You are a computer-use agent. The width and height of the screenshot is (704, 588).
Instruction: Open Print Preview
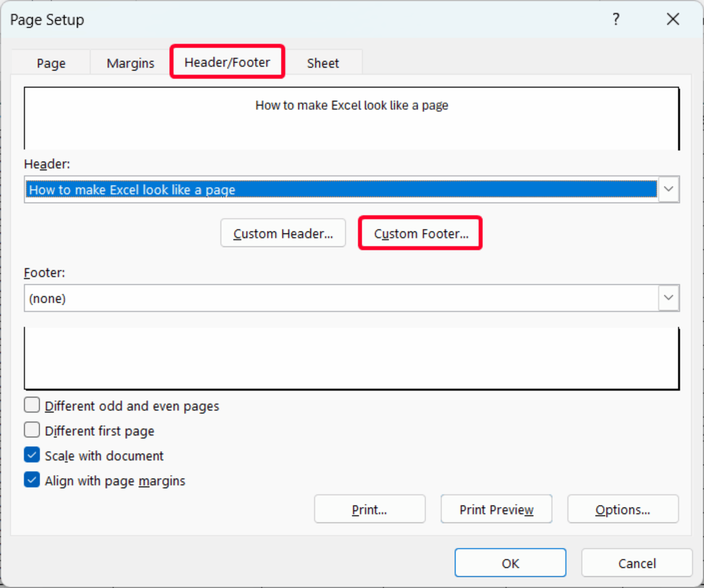click(x=496, y=509)
